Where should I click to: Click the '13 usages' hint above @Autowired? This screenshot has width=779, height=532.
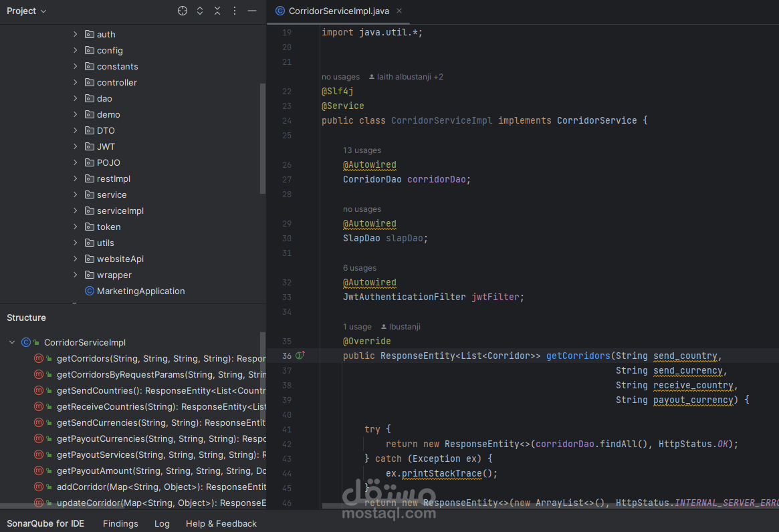click(362, 150)
